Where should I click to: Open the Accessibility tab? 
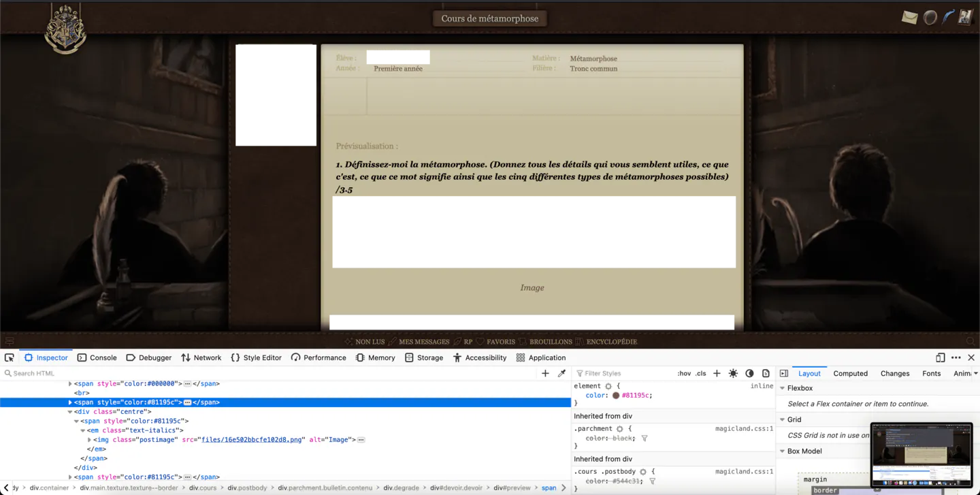tap(480, 357)
